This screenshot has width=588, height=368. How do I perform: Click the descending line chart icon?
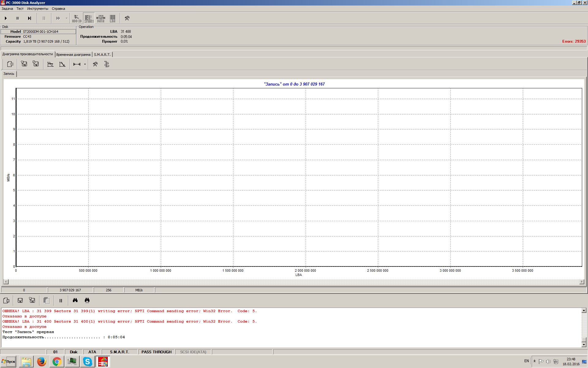tap(62, 64)
